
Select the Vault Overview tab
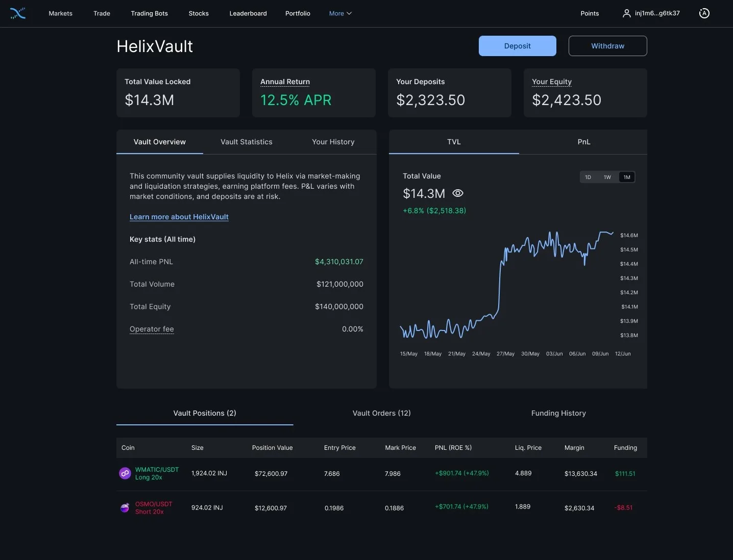160,142
